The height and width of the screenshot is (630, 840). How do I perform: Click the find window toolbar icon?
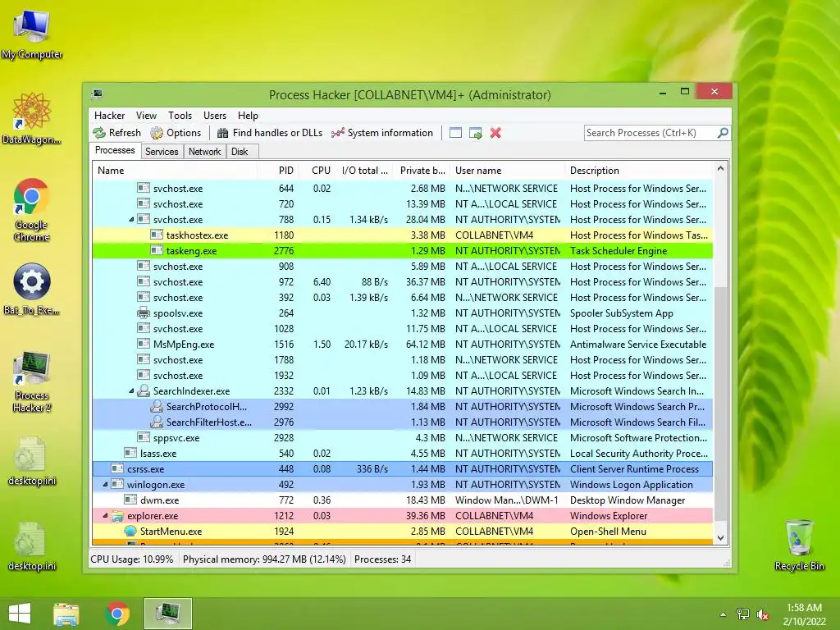click(455, 133)
